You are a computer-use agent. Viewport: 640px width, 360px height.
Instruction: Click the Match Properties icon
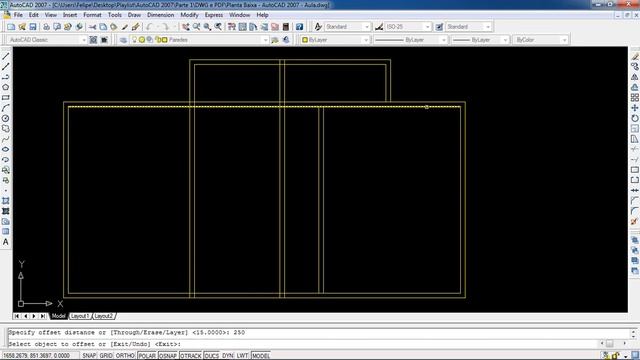coord(136,27)
